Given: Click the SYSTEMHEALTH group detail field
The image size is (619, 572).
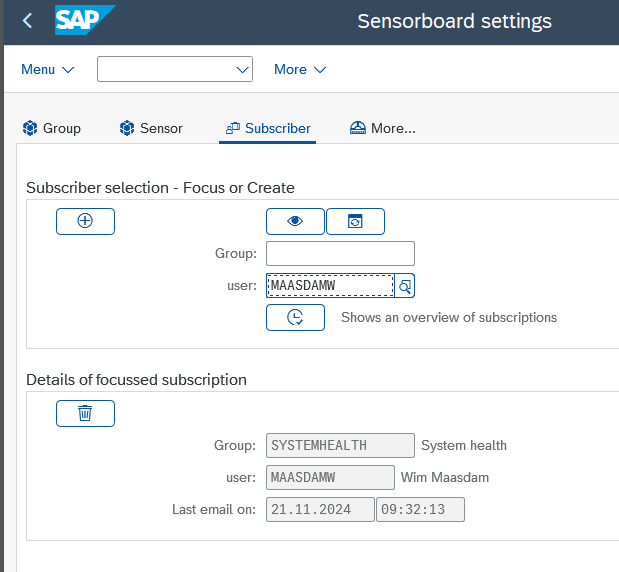Looking at the screenshot, I should [340, 445].
